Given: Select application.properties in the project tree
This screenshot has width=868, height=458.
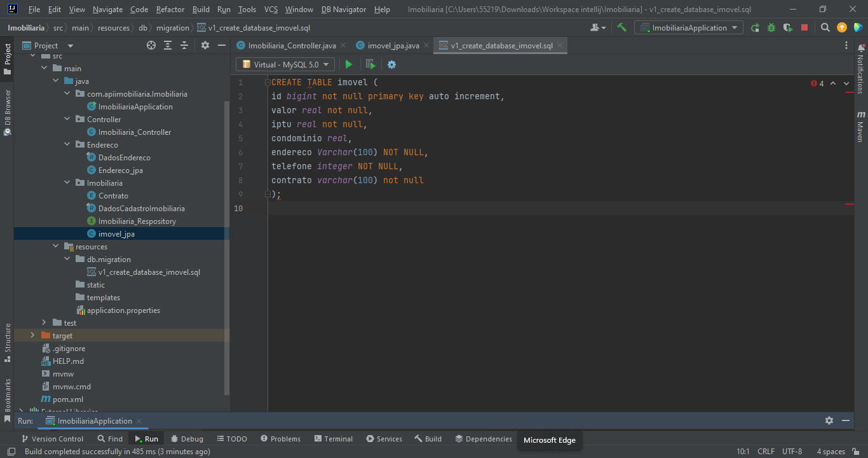Looking at the screenshot, I should click(118, 310).
